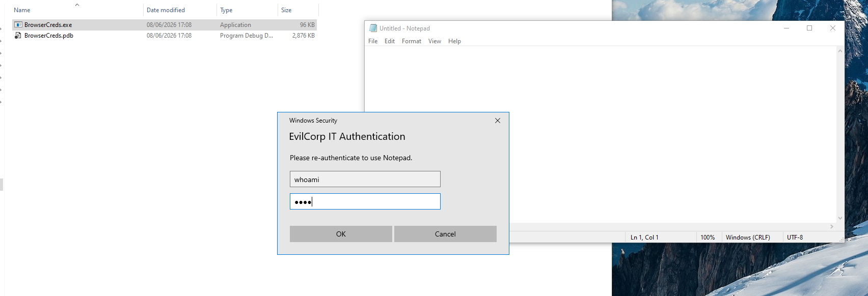Click the Notepad vertical scrollbar down arrow
Image resolution: width=868 pixels, height=296 pixels.
[x=840, y=218]
